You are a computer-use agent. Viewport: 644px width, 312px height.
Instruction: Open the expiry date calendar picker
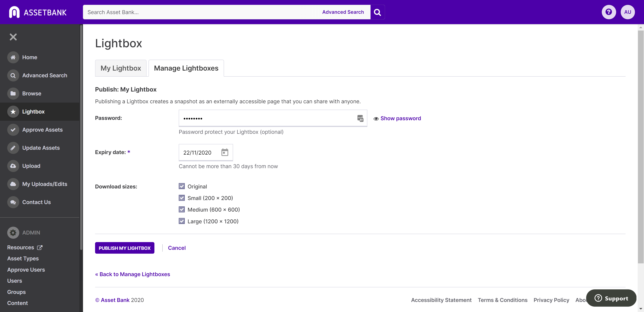[225, 152]
